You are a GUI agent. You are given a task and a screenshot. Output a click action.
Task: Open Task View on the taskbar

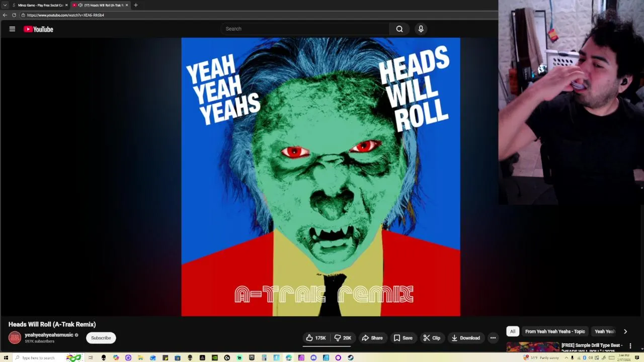point(91,357)
